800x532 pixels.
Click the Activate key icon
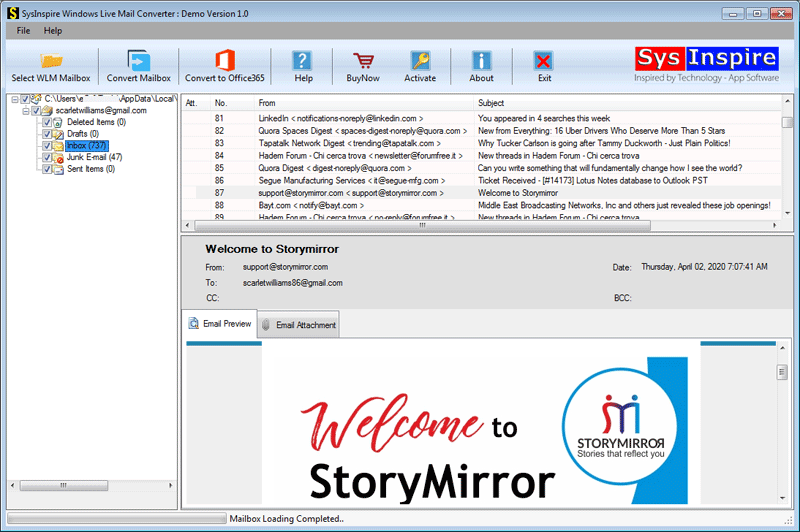click(420, 61)
